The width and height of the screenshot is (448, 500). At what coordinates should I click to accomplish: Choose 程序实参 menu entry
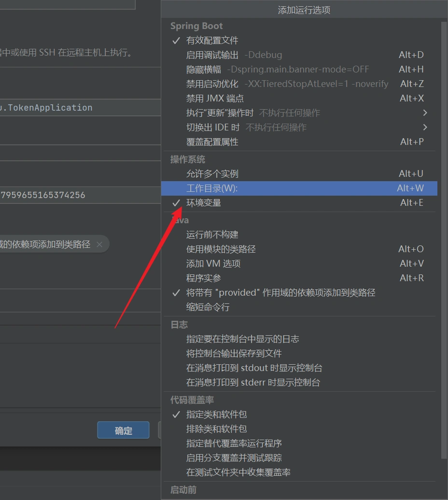(x=203, y=278)
